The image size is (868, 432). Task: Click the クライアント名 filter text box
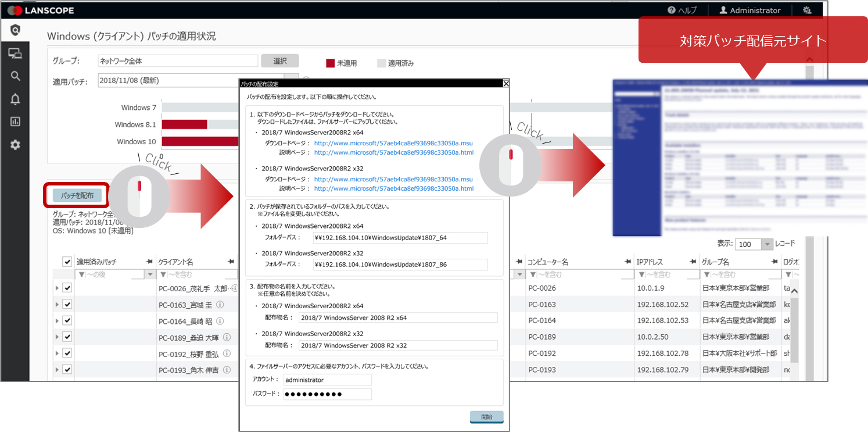(x=198, y=274)
